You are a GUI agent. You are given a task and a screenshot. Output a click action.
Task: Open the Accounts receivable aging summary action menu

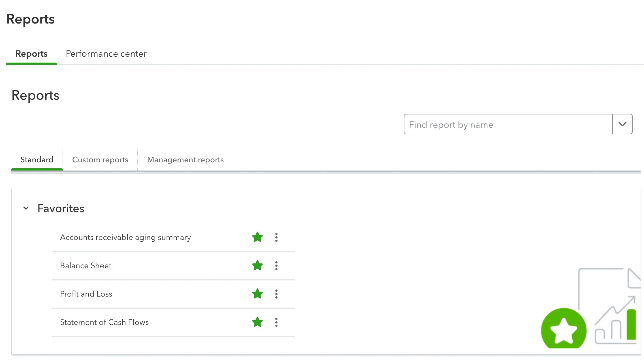coord(276,237)
